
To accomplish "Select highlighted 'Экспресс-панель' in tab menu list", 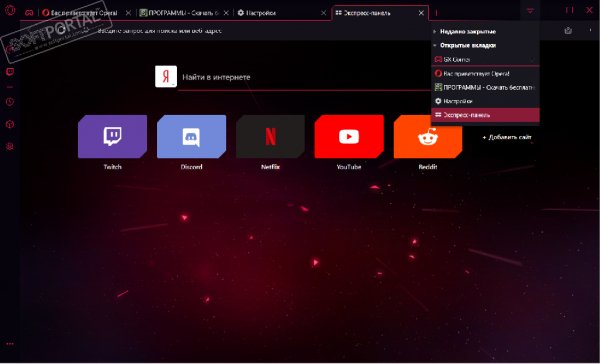I will [485, 115].
